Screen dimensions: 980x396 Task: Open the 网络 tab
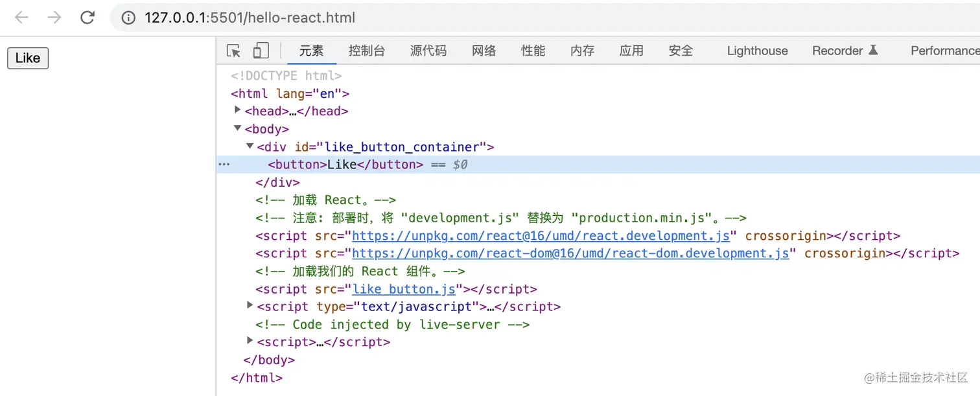(484, 51)
